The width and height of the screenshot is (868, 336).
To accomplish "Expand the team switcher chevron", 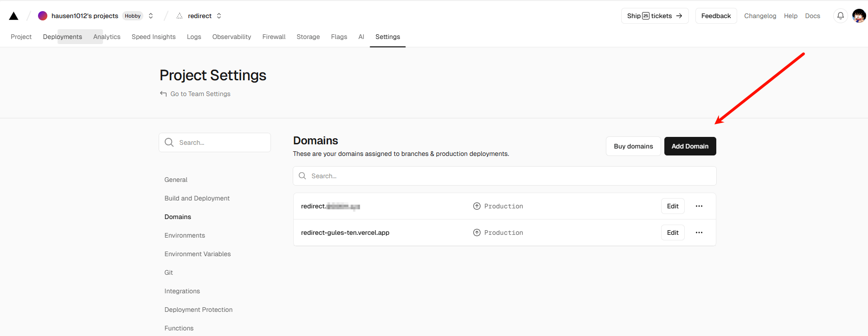I will (151, 16).
